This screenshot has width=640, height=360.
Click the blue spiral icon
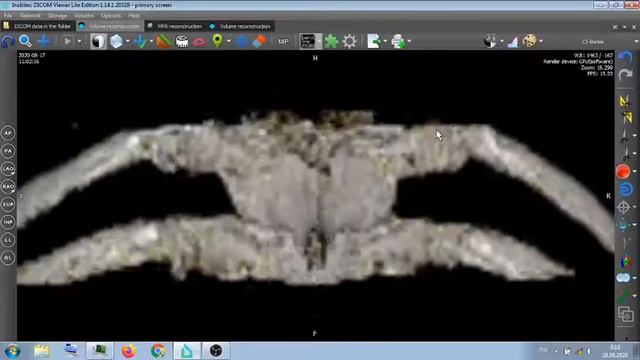(626, 189)
